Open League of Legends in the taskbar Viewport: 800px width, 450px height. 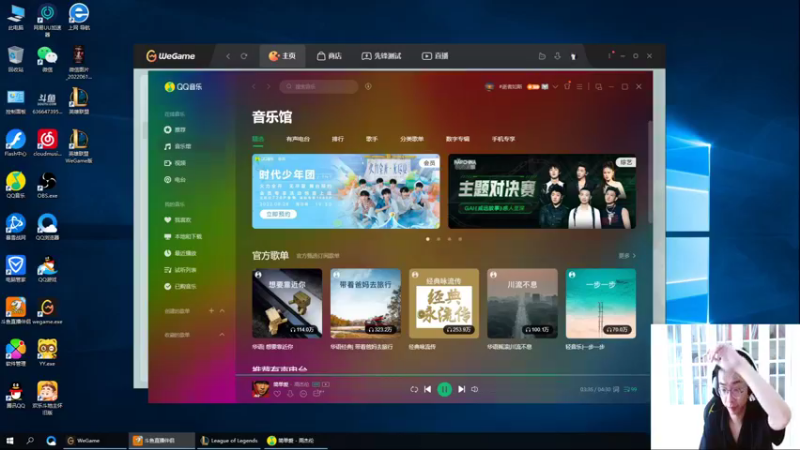coord(229,440)
